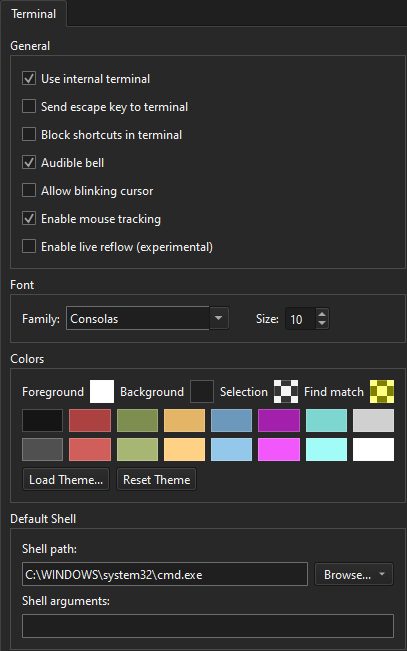The image size is (407, 651).
Task: Edit the dark orange-yellow palette swatch
Action: coord(184,421)
